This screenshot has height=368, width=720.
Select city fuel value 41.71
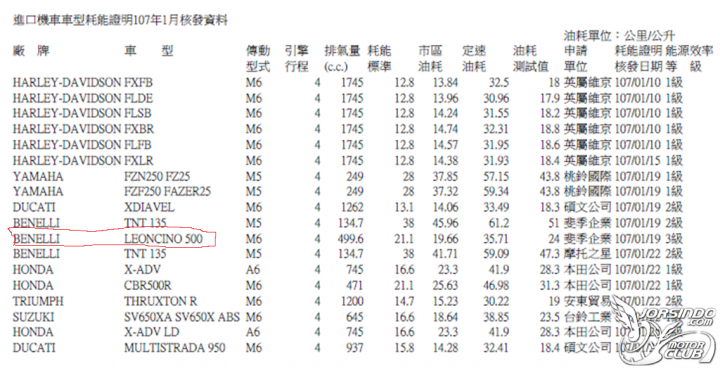[x=445, y=254]
